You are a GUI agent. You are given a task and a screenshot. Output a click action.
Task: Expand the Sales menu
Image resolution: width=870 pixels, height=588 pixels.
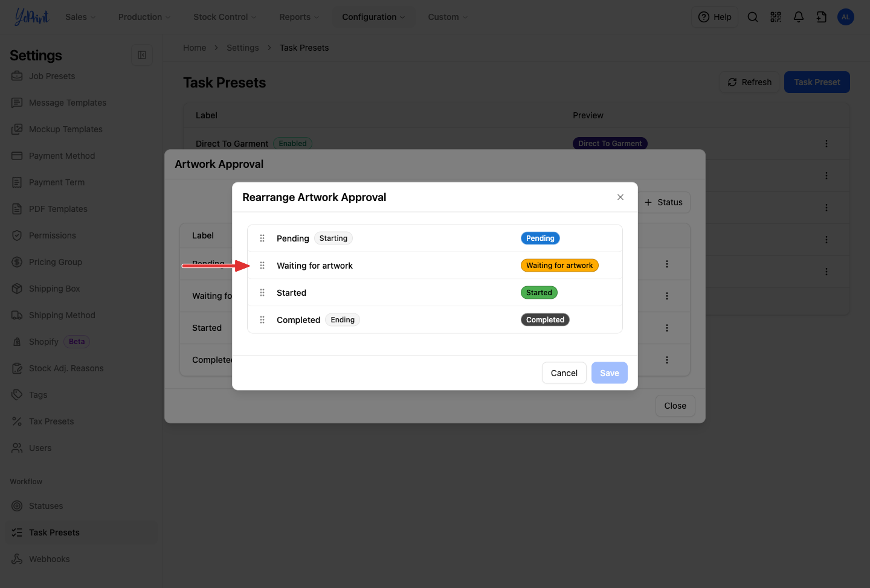point(80,17)
